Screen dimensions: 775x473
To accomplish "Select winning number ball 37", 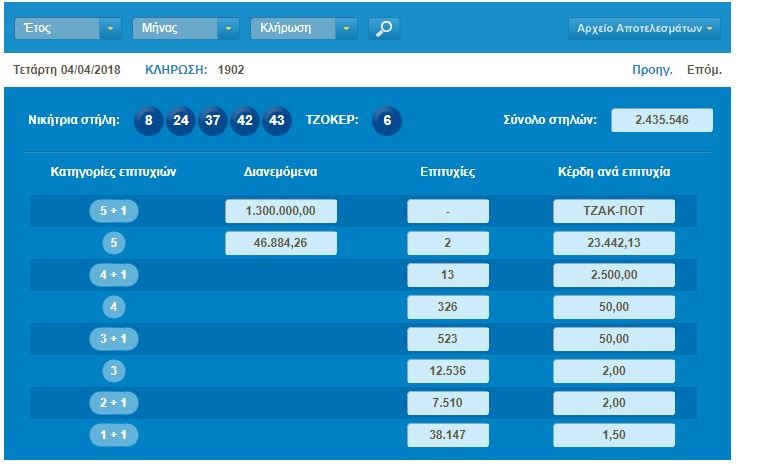I will tap(213, 121).
